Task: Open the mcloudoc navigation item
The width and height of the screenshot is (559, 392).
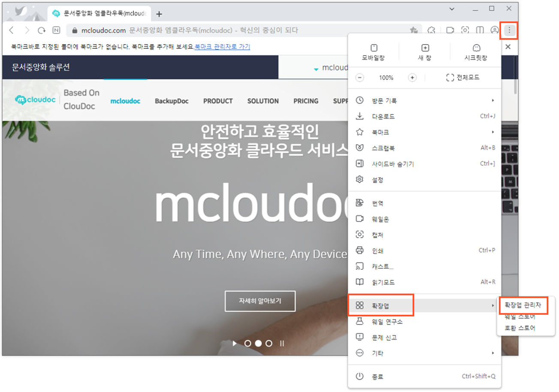Action: [125, 101]
